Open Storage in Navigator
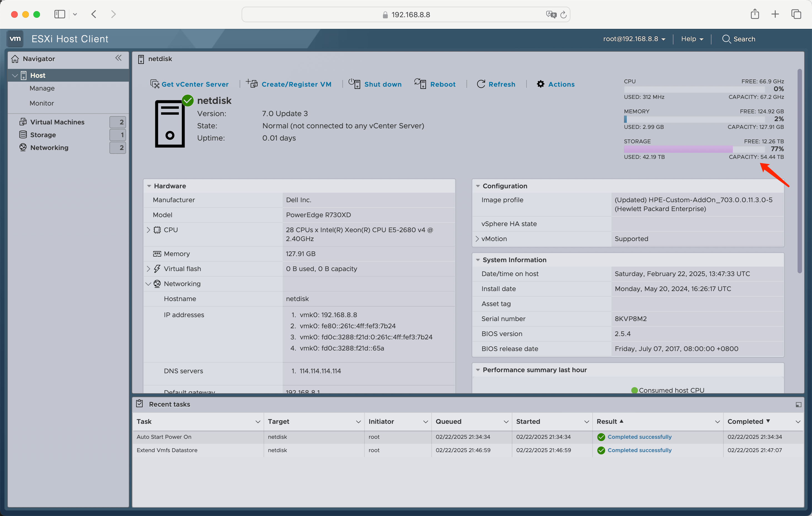Viewport: 812px width, 516px height. pos(43,135)
